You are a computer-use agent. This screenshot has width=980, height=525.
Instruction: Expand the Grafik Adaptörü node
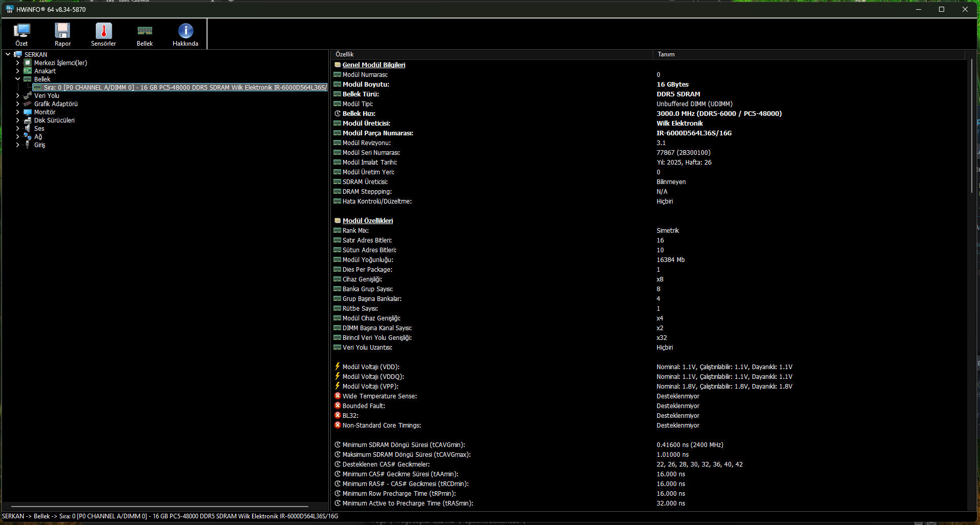point(18,104)
